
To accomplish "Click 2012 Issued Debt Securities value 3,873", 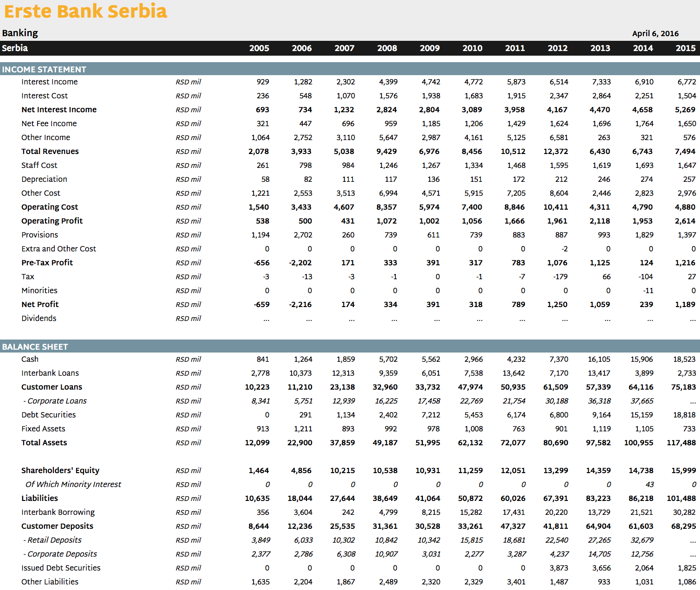I will [559, 568].
